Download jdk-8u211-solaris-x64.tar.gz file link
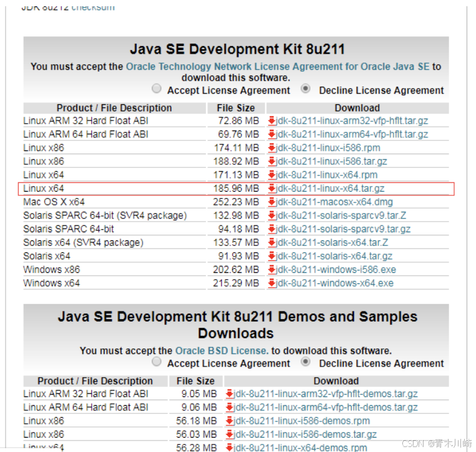 coord(334,256)
